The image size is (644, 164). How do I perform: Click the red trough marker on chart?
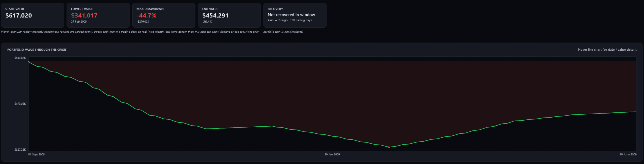[x=389, y=147]
